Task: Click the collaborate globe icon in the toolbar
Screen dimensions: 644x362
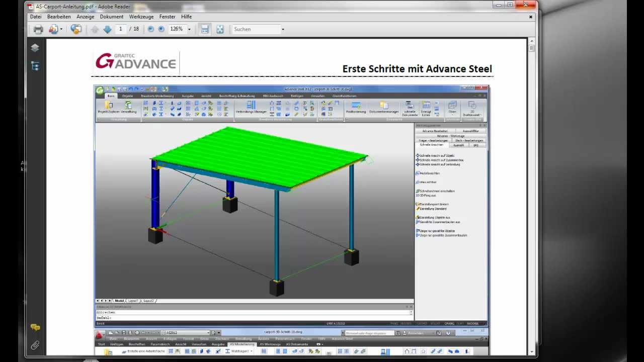Action: coord(76,29)
